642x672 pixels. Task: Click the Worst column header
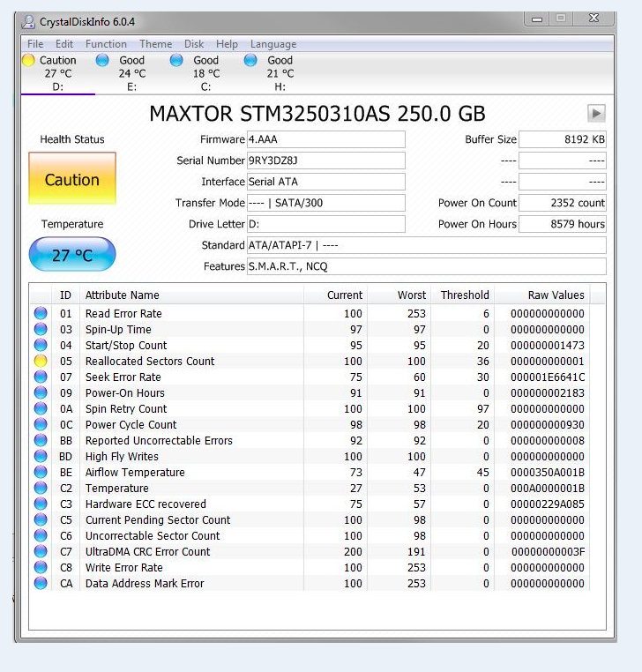399,295
